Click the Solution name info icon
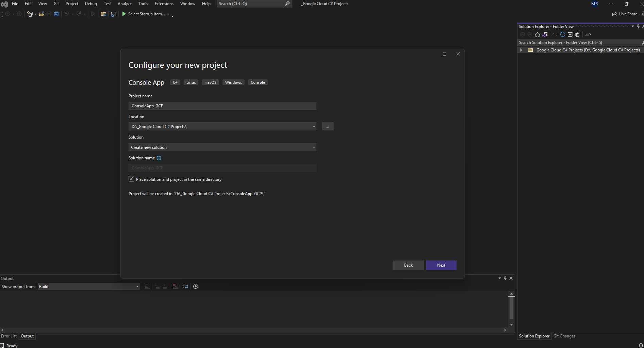644x348 pixels. [x=159, y=158]
